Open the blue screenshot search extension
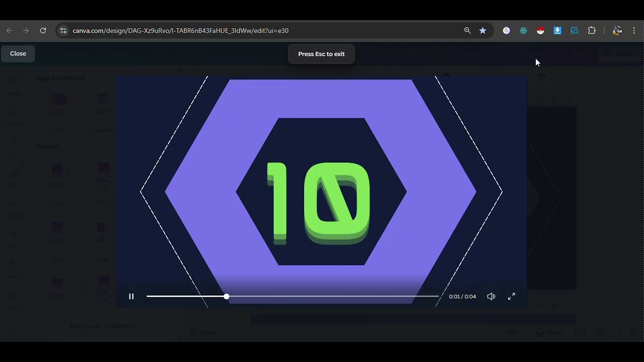The height and width of the screenshot is (362, 644). [575, 31]
